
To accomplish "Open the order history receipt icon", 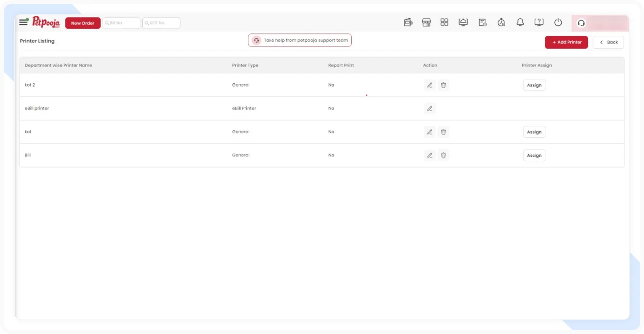I will tap(483, 22).
